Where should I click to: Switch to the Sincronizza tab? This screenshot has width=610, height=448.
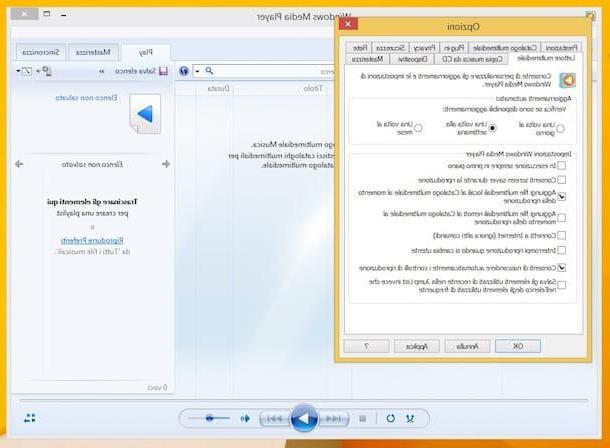41,52
